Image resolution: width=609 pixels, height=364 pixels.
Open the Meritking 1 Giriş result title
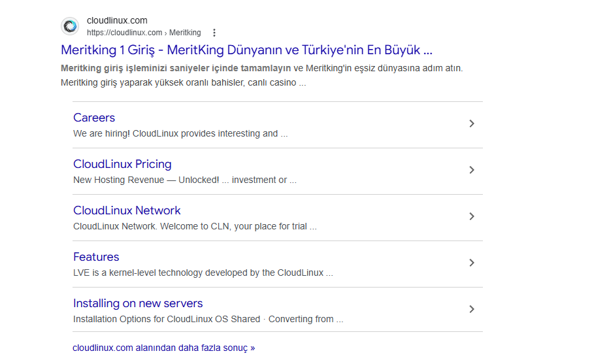(246, 50)
